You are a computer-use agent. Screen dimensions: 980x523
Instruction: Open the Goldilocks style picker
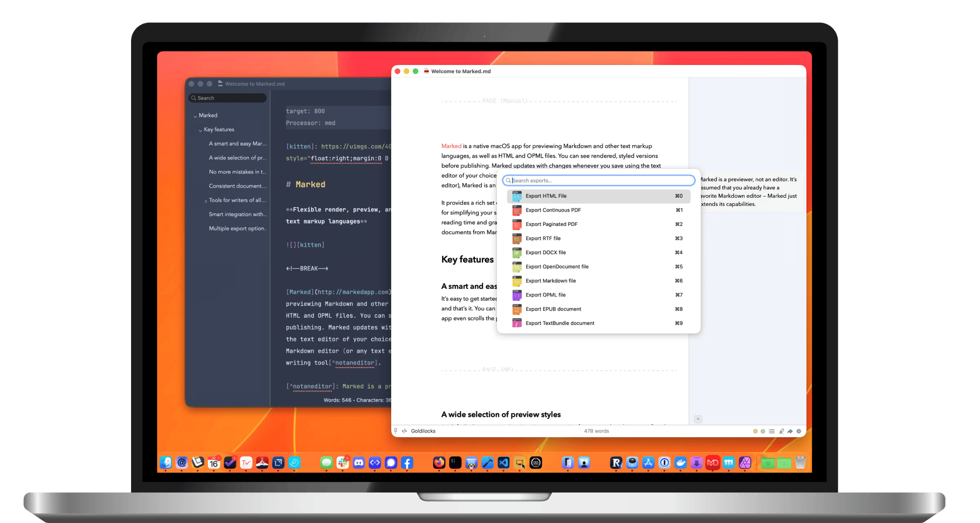click(423, 431)
